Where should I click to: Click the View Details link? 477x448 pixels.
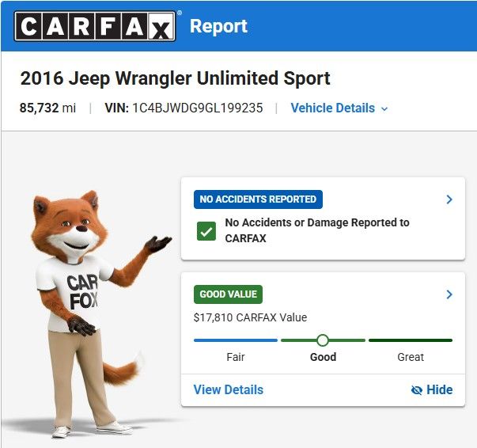pos(229,389)
